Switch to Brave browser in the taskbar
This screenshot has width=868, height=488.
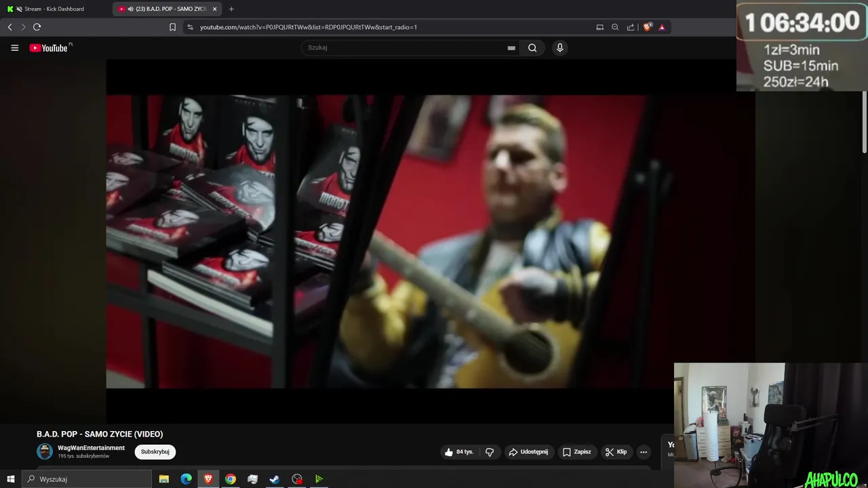pyautogui.click(x=208, y=479)
